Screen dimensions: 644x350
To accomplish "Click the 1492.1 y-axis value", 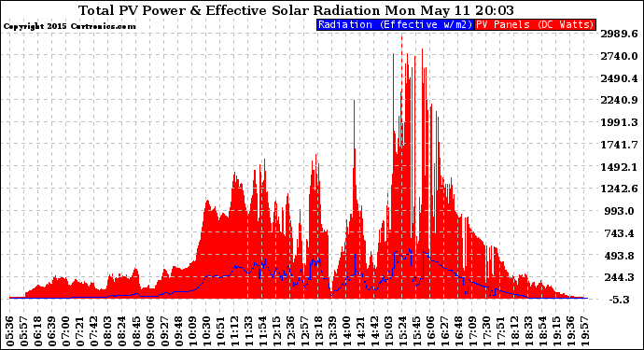I will 620,167.
